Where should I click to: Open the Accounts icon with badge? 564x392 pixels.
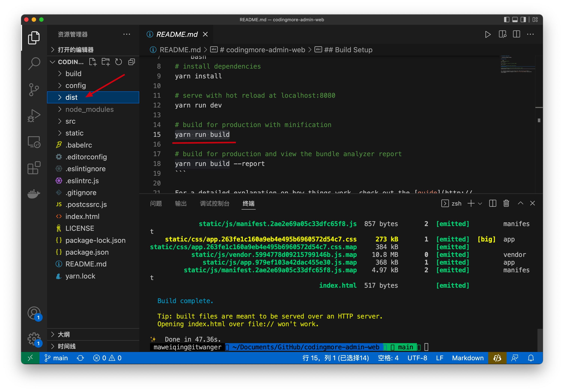pos(34,313)
